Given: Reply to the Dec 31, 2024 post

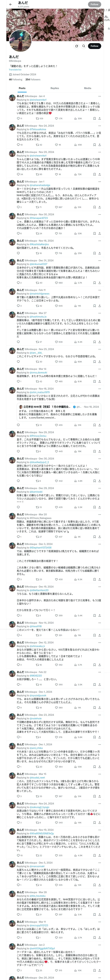Looking at the screenshot, I should (18, 283).
